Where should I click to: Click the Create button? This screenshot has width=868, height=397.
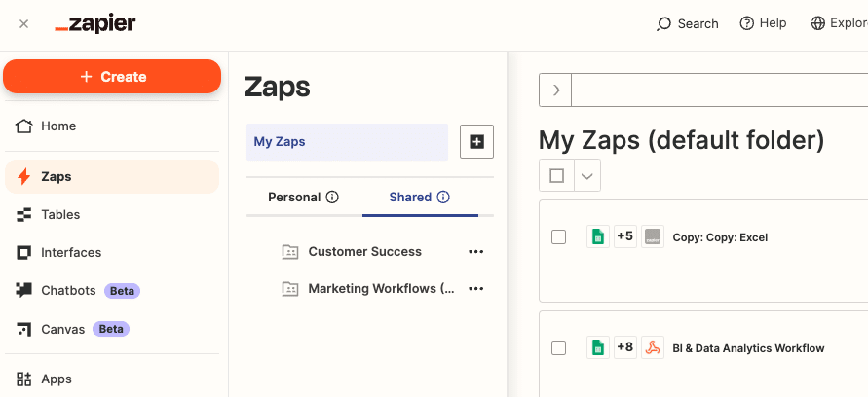(112, 76)
